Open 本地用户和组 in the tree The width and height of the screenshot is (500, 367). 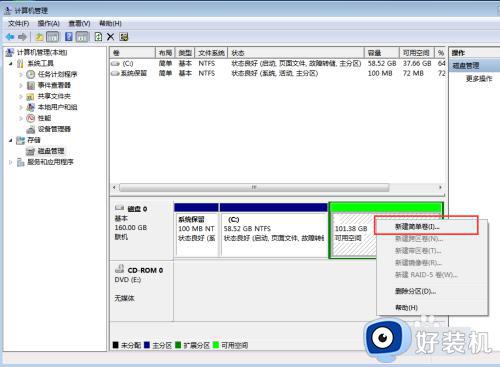(57, 107)
